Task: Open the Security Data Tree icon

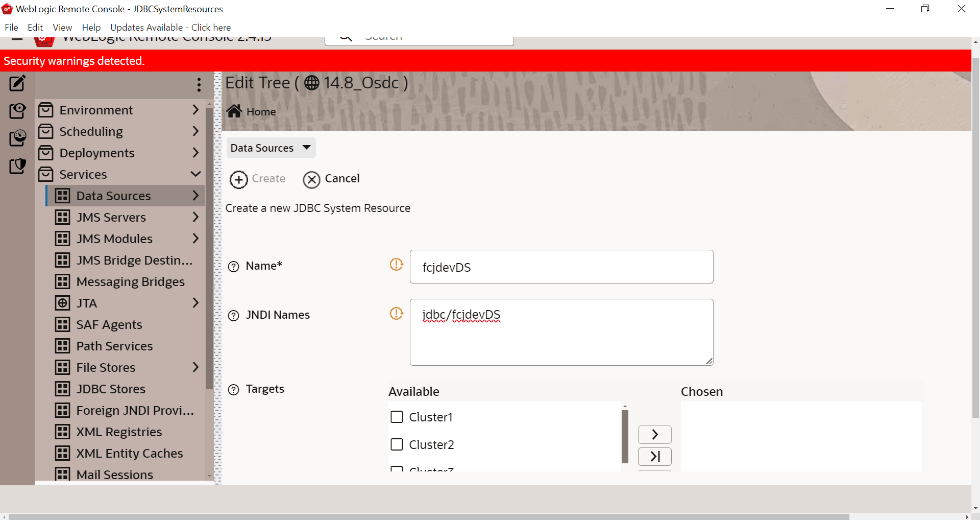Action: coord(17,166)
